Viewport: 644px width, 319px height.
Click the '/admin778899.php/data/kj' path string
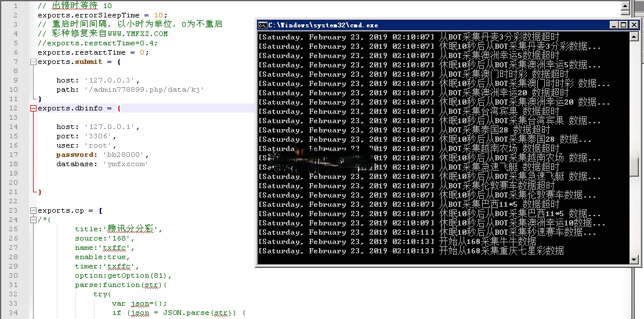point(144,89)
